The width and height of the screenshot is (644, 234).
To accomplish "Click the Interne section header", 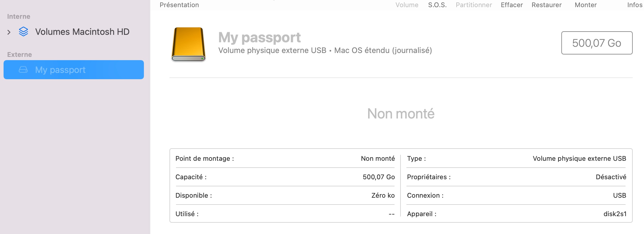I will [19, 17].
